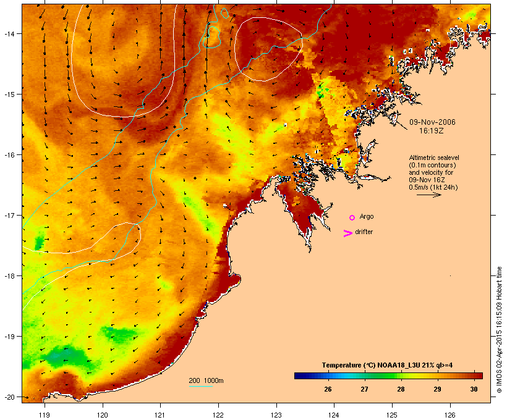Click the time label 16:19Z
This screenshot has height=420, width=507.
(x=432, y=131)
